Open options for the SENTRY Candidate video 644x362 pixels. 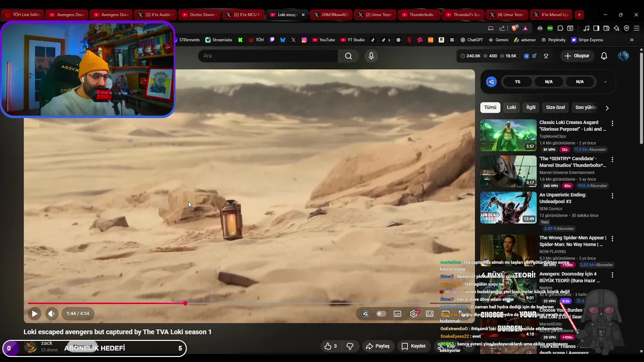(x=612, y=159)
